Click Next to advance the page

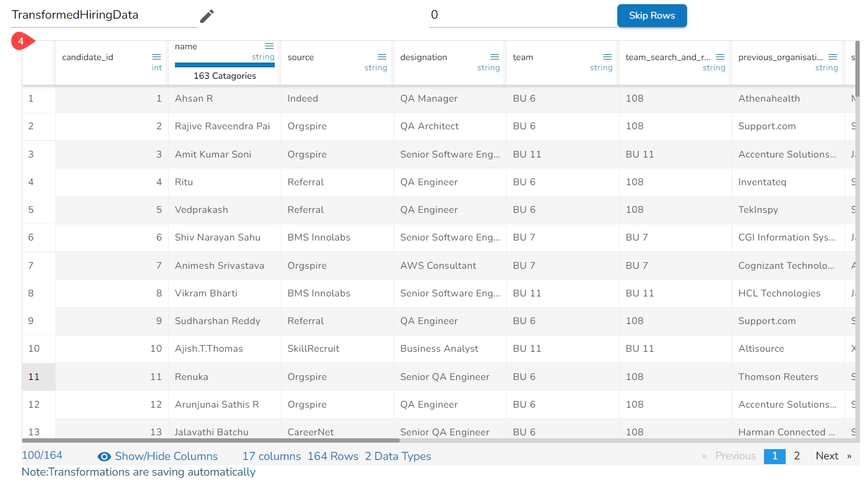pos(833,456)
